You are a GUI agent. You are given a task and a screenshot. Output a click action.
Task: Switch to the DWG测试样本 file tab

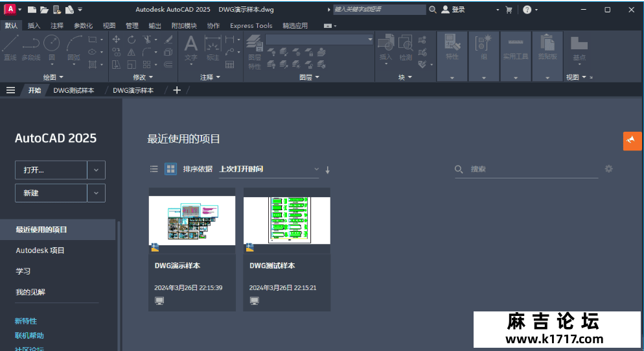coord(74,91)
